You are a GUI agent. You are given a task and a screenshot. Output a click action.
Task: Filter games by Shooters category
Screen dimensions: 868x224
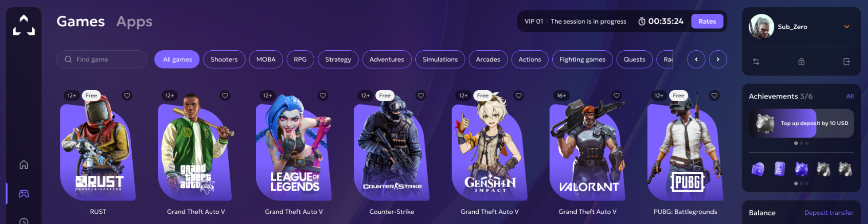(224, 59)
